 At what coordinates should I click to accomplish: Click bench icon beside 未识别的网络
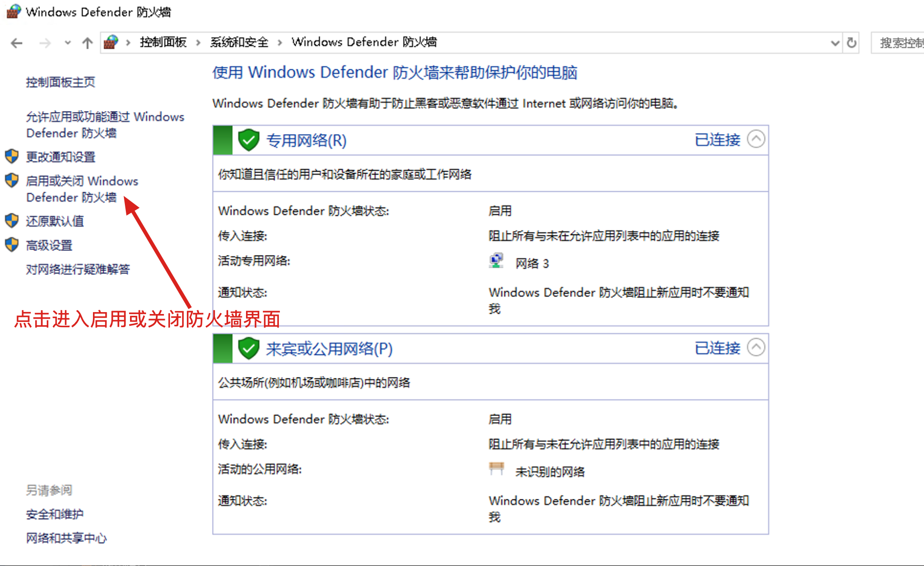(496, 468)
